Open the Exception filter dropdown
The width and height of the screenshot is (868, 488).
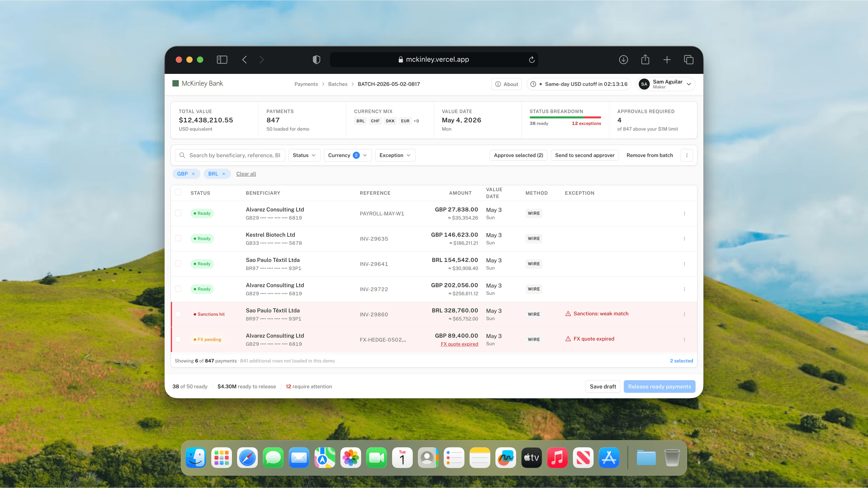click(x=395, y=155)
